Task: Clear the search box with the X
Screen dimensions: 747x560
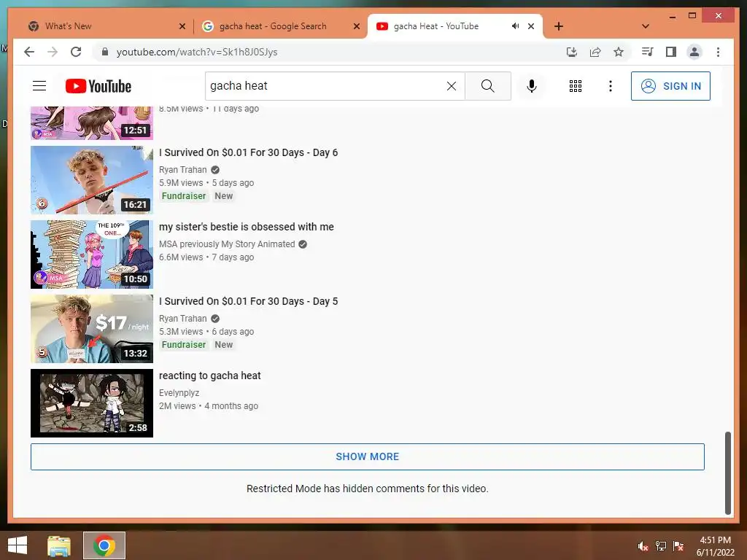Action: click(451, 86)
